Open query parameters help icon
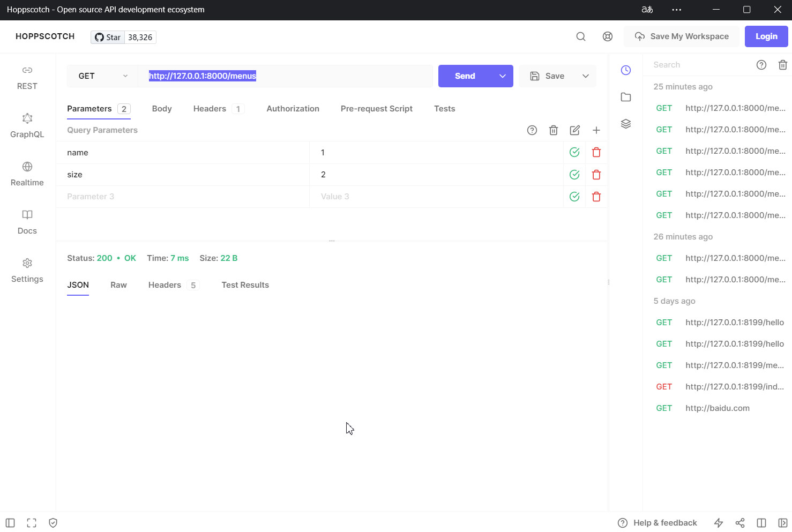This screenshot has width=792, height=532. click(x=532, y=130)
